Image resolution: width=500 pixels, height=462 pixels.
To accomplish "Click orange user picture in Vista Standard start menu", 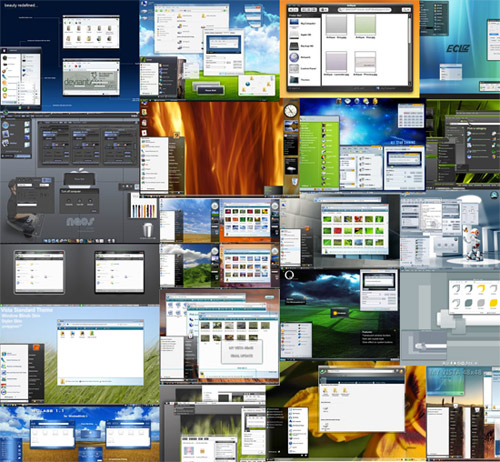I will (x=36, y=348).
